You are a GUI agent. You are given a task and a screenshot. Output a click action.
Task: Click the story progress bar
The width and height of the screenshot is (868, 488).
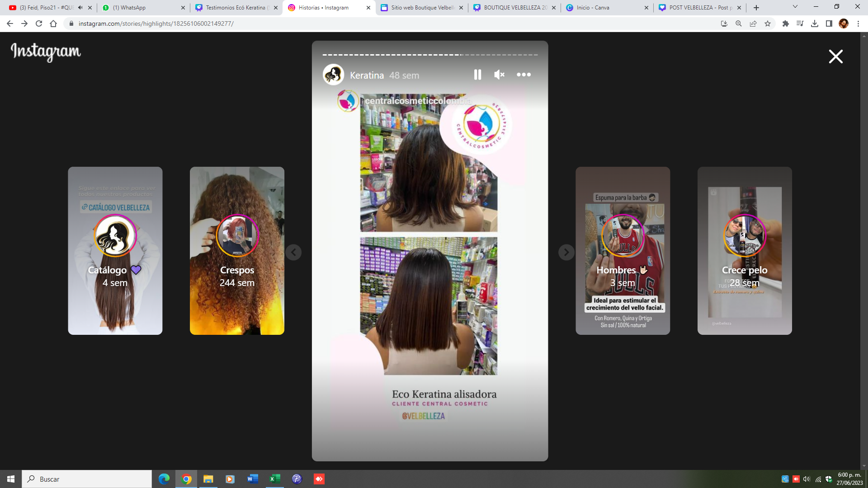pyautogui.click(x=429, y=55)
